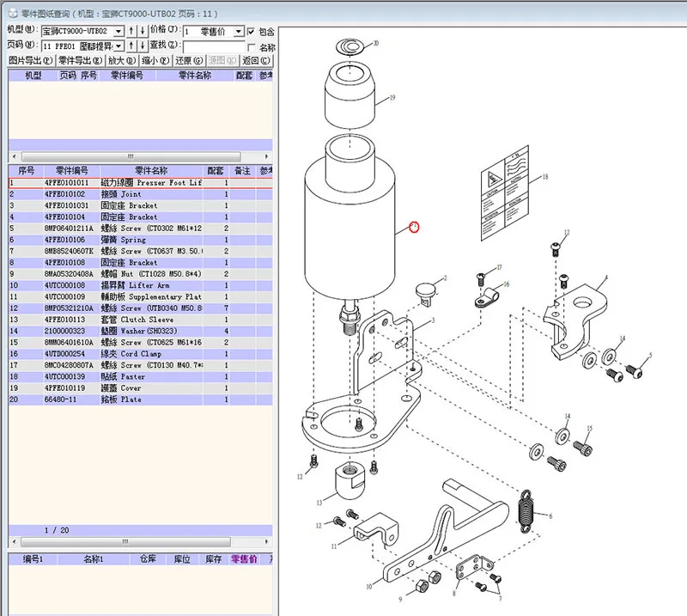Click the parts list's horizontal scrollbar thumb
The height and width of the screenshot is (616, 687).
(125, 542)
